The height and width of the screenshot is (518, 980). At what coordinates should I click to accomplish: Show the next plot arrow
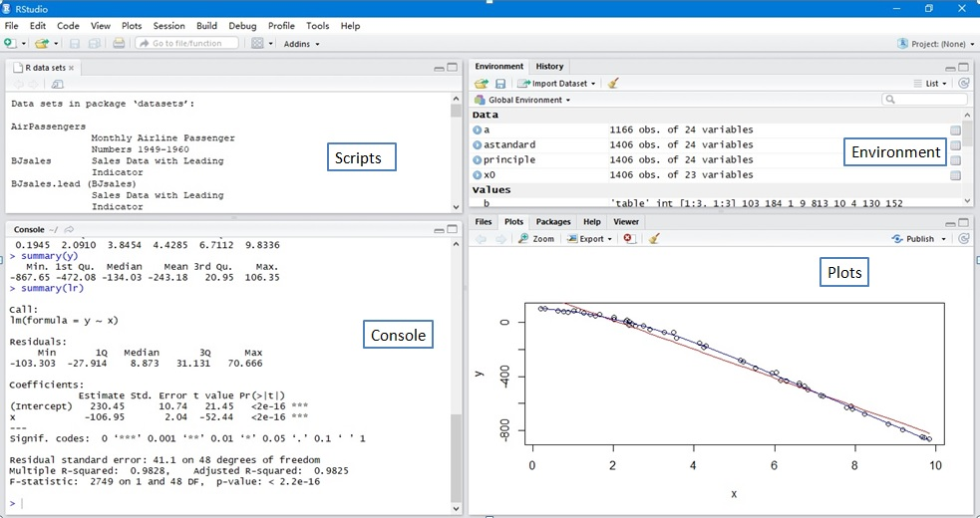click(500, 239)
